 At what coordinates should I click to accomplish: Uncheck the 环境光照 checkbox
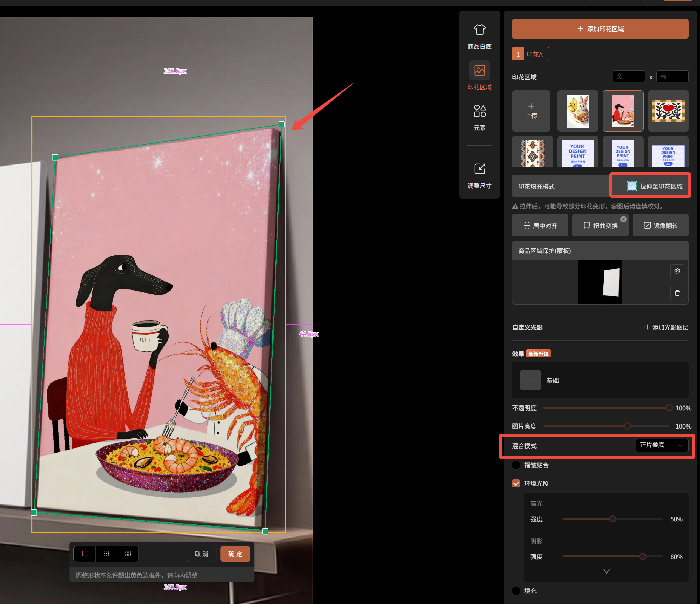[x=516, y=483]
